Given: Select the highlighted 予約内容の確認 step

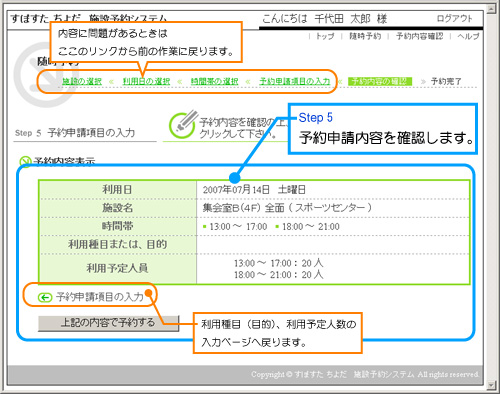Looking at the screenshot, I should point(380,81).
